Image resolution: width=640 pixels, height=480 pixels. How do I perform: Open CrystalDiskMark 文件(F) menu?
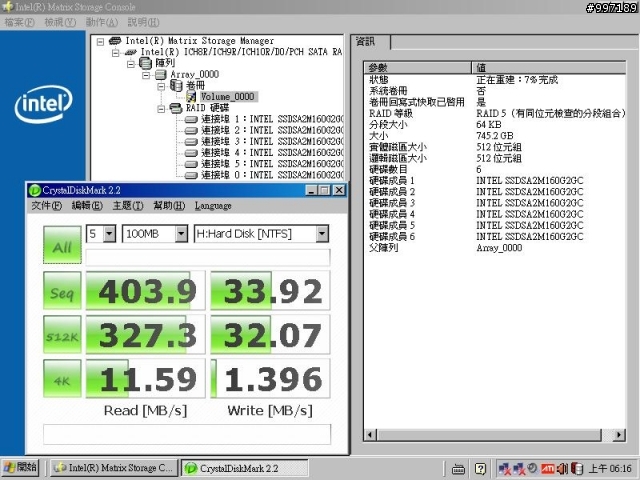click(x=47, y=205)
